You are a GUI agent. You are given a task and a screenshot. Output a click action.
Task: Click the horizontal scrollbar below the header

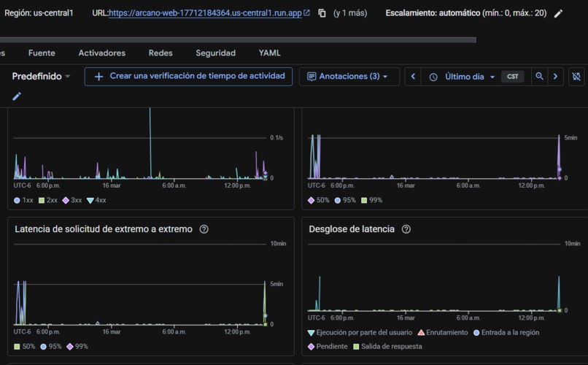(238, 39)
